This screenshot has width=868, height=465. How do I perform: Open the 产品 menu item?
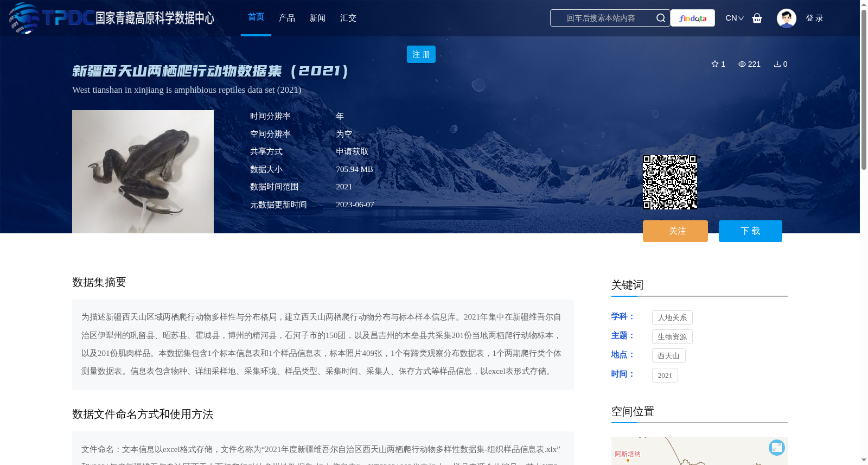tap(287, 18)
